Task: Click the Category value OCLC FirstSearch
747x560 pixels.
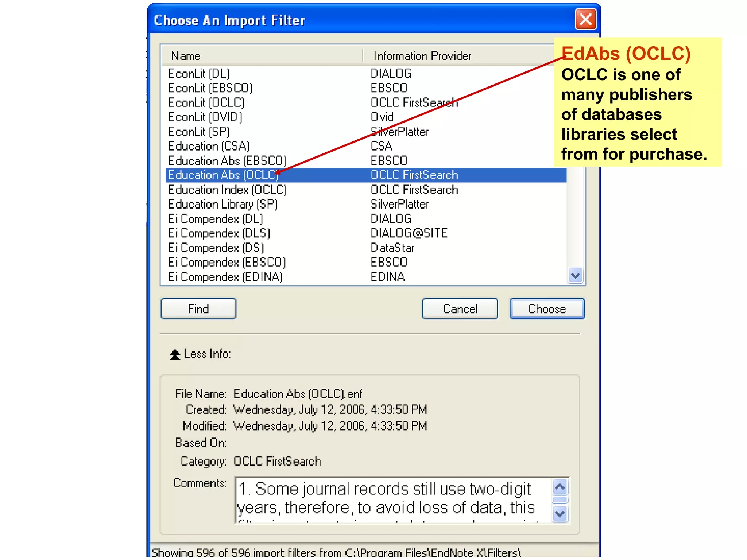Action: click(277, 462)
